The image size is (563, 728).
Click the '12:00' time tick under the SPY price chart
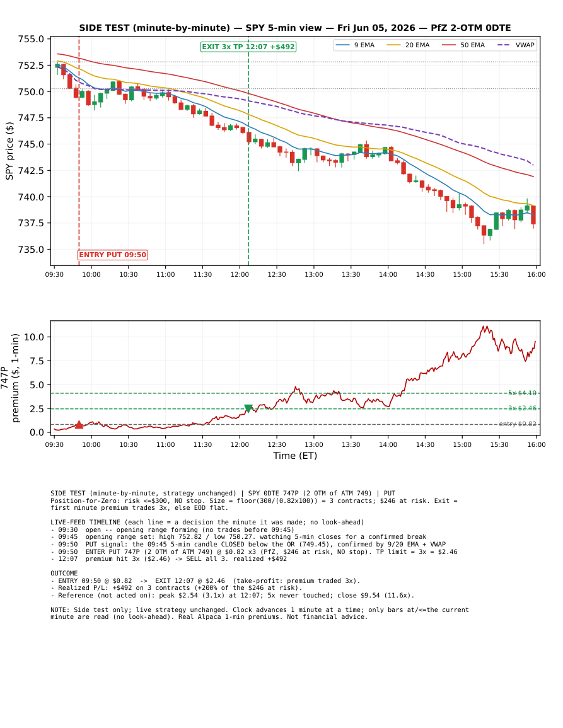[240, 274]
